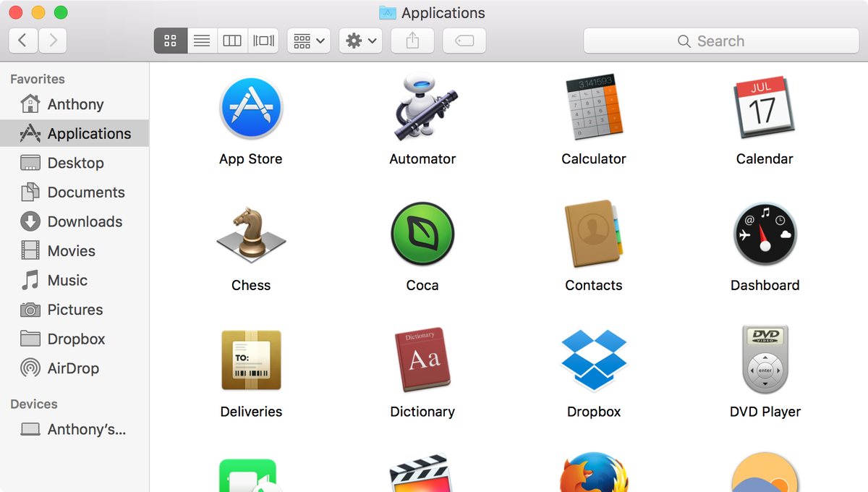Switch to icon view
This screenshot has width=868, height=492.
click(171, 41)
